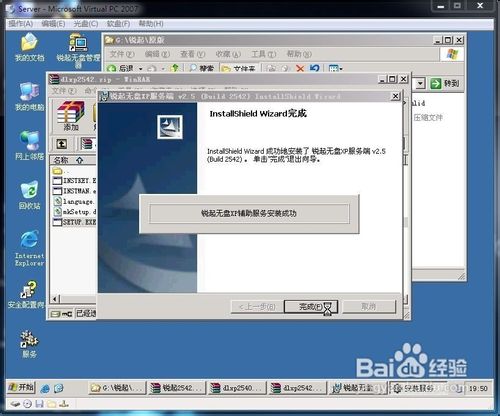Click taskbar clock showing 19:50

click(478, 389)
